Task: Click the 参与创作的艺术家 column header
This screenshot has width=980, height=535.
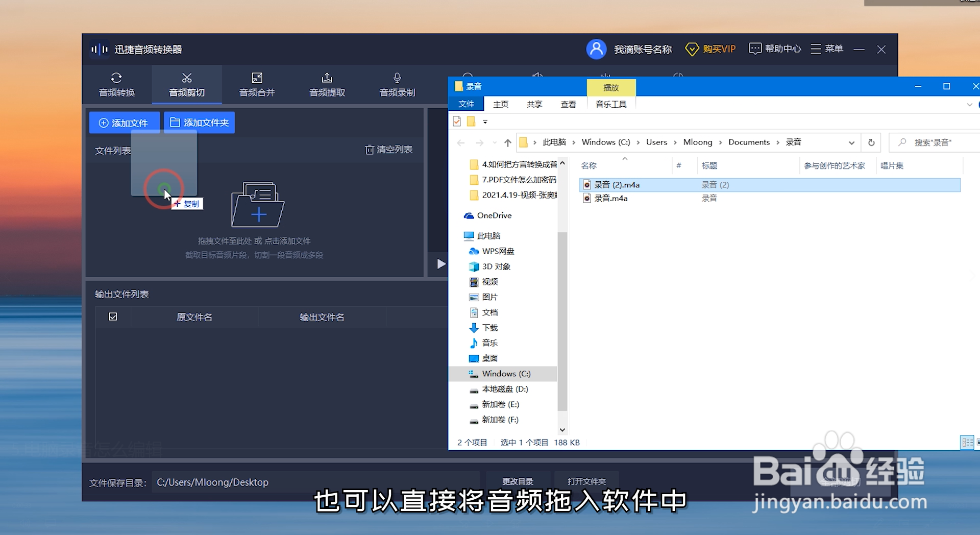Action: click(x=835, y=165)
